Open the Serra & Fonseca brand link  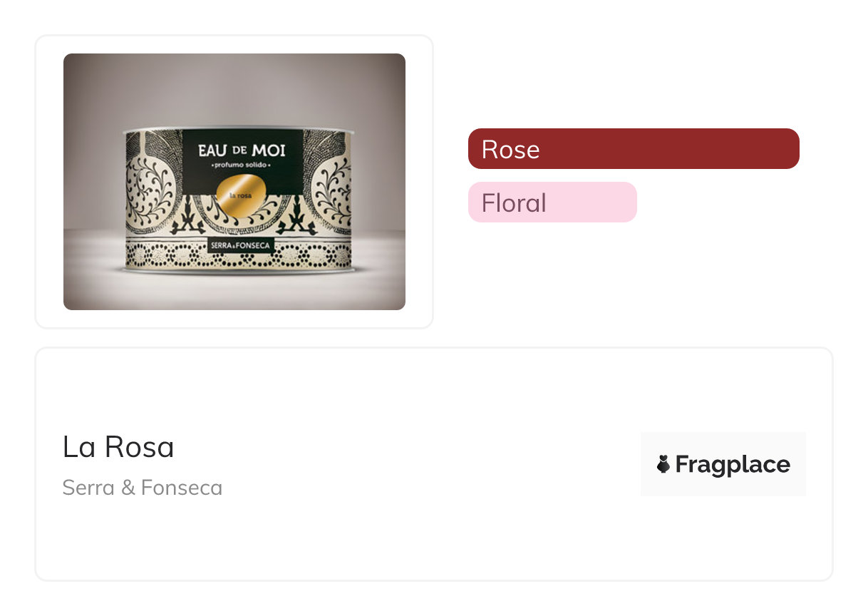143,488
